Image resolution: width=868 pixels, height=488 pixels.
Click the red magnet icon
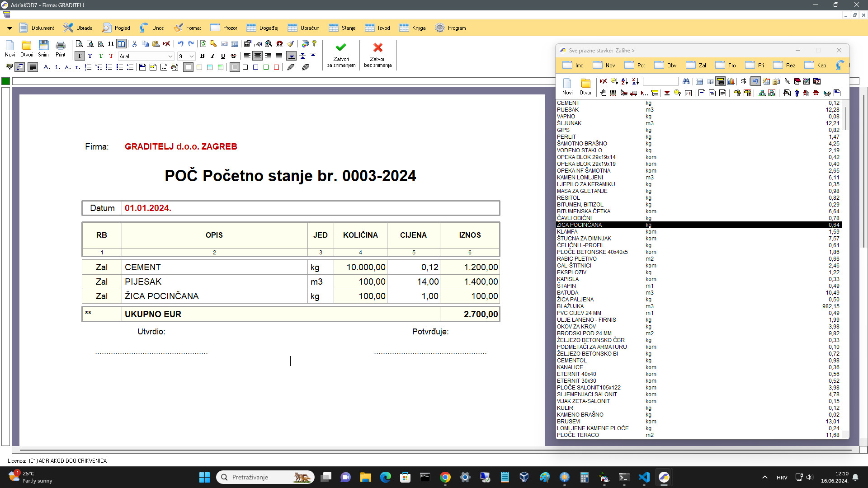279,44
